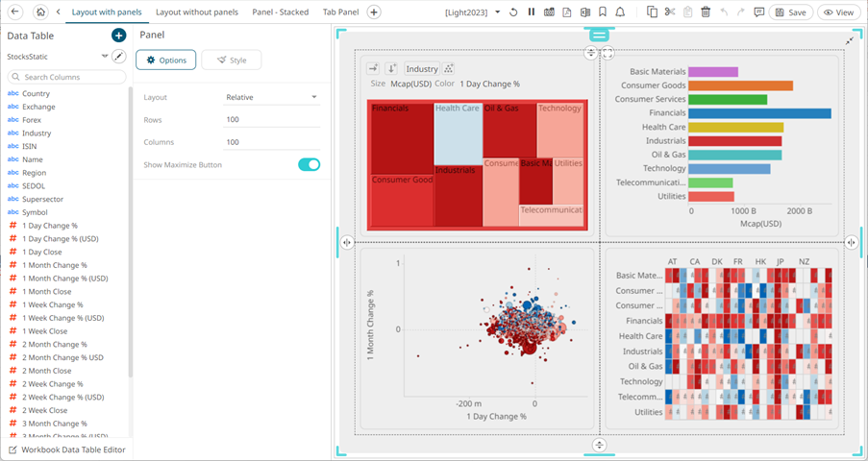
Task: Add a new data table with plus icon
Action: point(118,36)
